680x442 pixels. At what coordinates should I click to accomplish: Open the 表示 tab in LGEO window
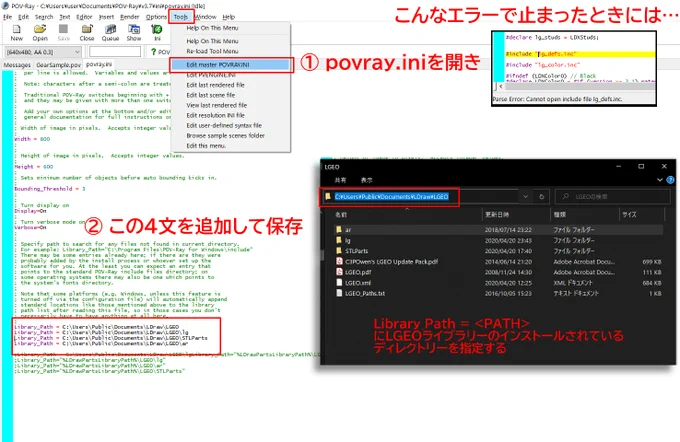click(366, 180)
